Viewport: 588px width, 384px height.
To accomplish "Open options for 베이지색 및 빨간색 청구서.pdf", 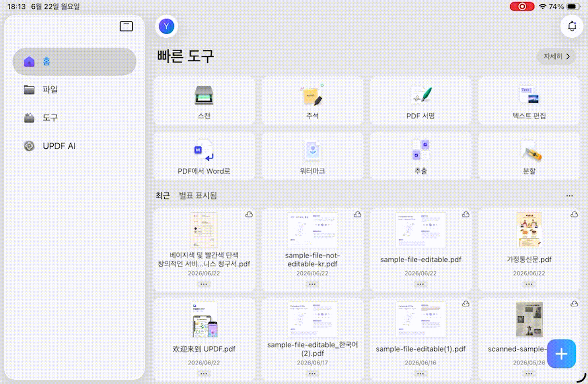I will click(204, 284).
